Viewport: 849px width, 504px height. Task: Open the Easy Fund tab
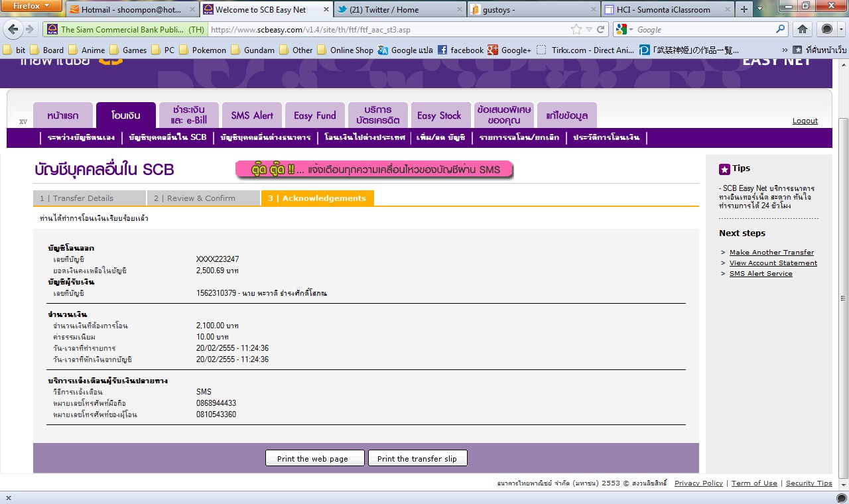315,115
